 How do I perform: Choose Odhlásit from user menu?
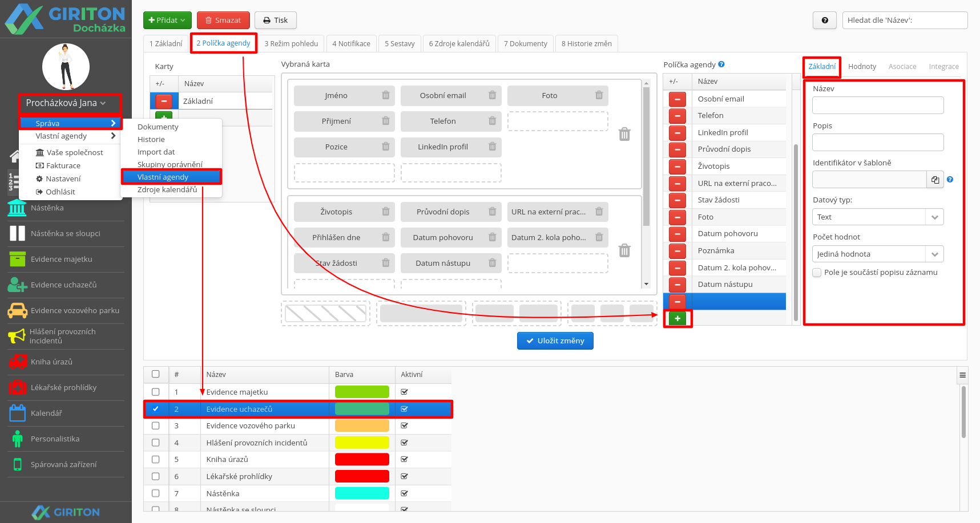click(55, 192)
